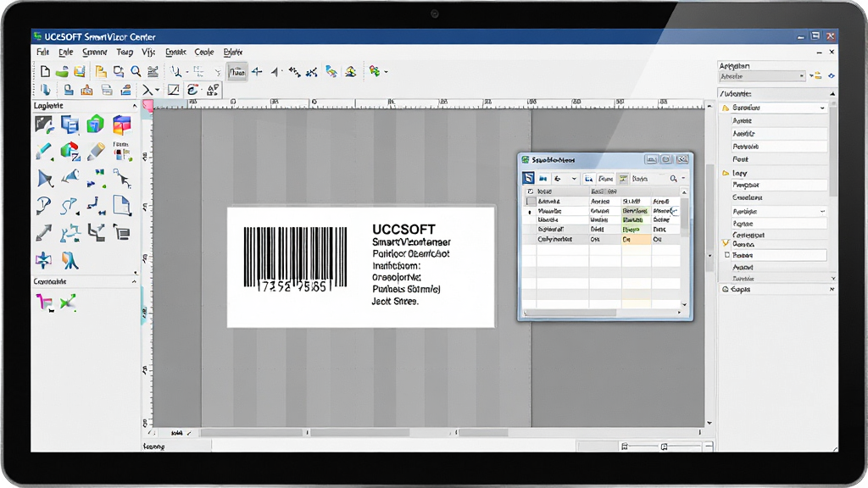The height and width of the screenshot is (488, 868).
Task: Click the 'UCCSOFT' heading on the label
Action: 403,229
